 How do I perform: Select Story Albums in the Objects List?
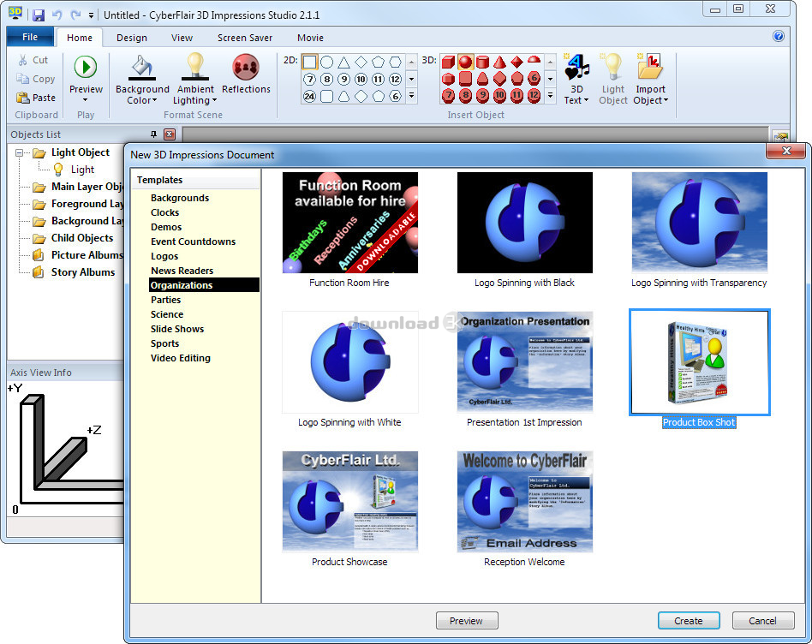click(x=83, y=271)
